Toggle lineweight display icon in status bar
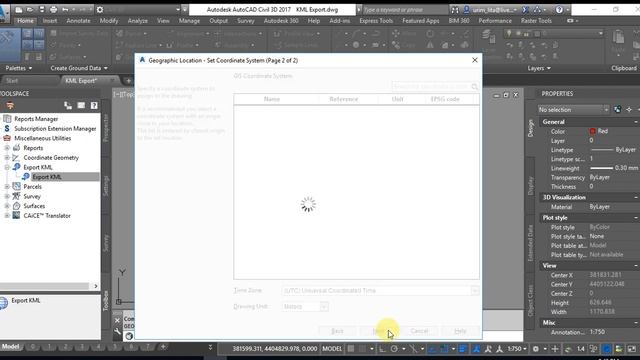This screenshot has height=360, width=640. pyautogui.click(x=463, y=349)
